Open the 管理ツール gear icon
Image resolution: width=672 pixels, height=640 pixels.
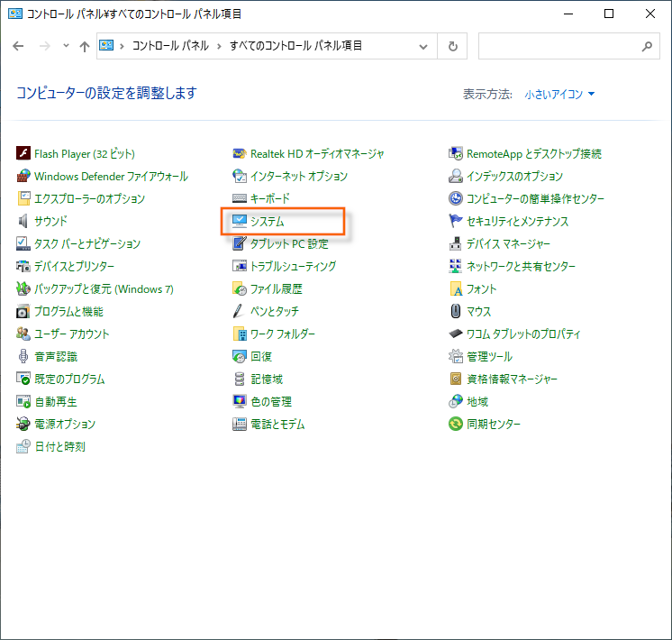[456, 356]
